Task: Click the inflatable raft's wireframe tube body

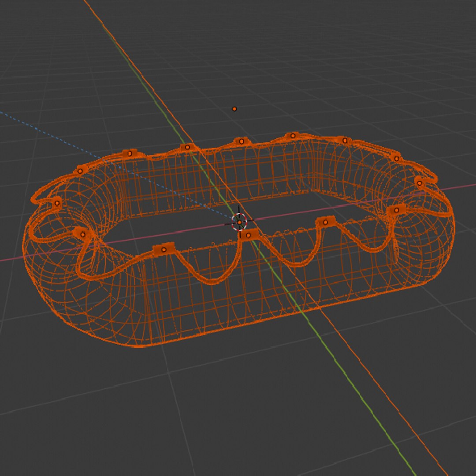Action: click(x=238, y=240)
